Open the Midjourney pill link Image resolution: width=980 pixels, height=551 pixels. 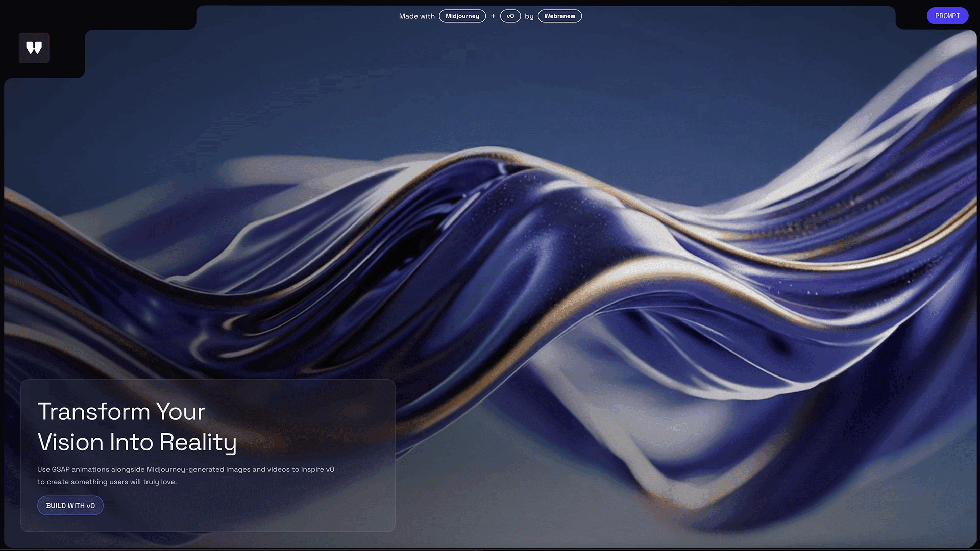(x=462, y=16)
